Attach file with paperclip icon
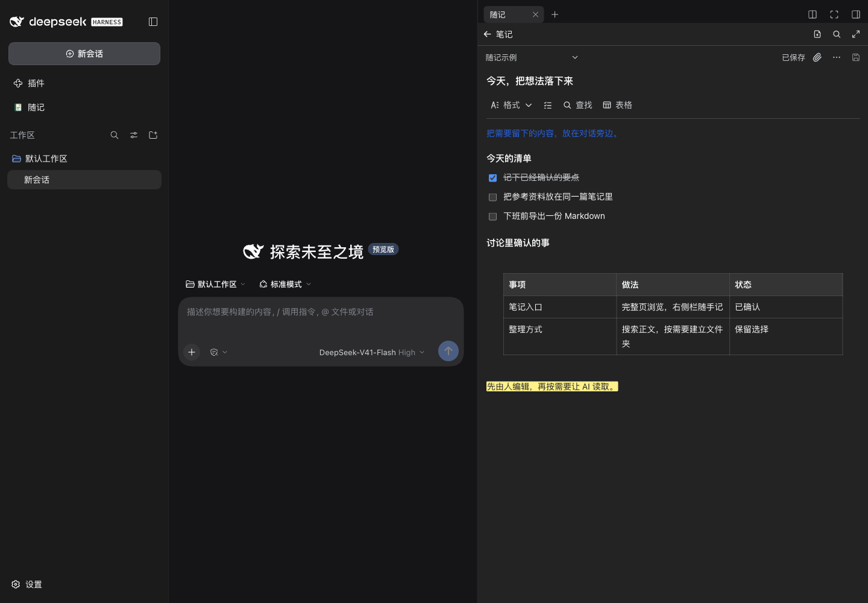The image size is (868, 603). point(817,57)
